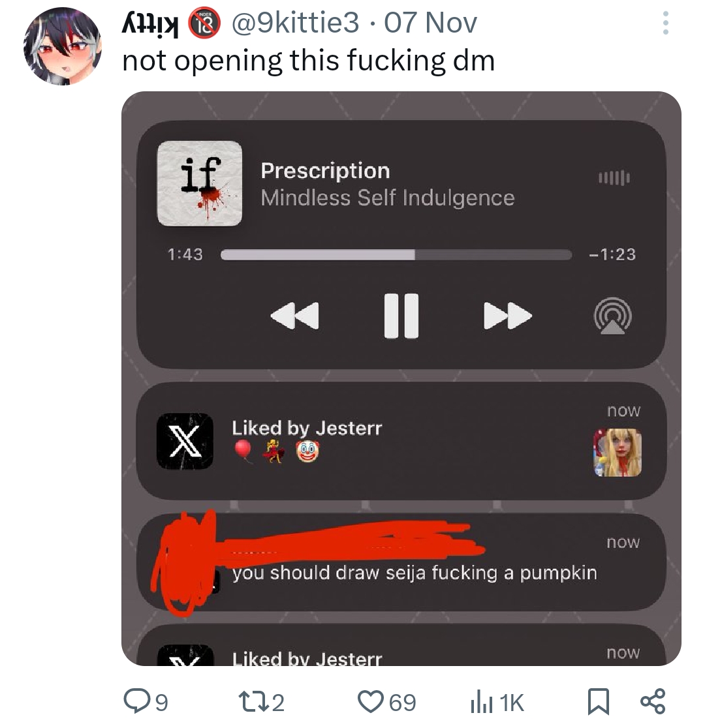The height and width of the screenshot is (728, 705).
Task: View post analytics bar chart icon
Action: coord(481,701)
